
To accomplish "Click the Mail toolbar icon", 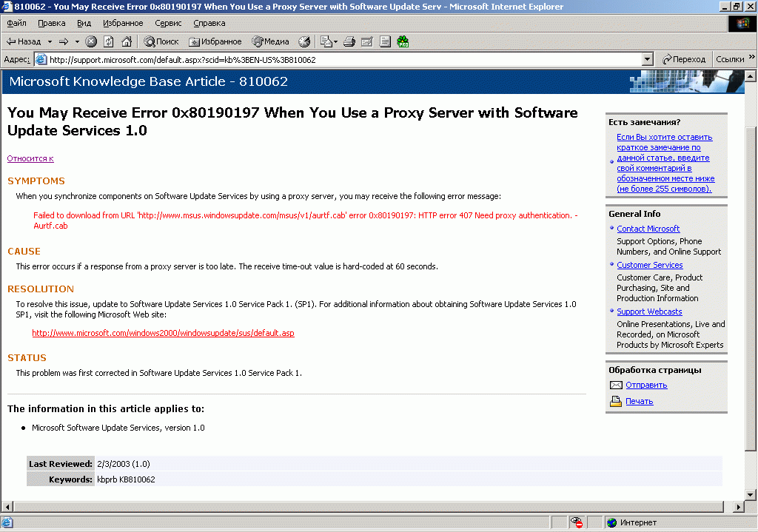I will pos(326,41).
